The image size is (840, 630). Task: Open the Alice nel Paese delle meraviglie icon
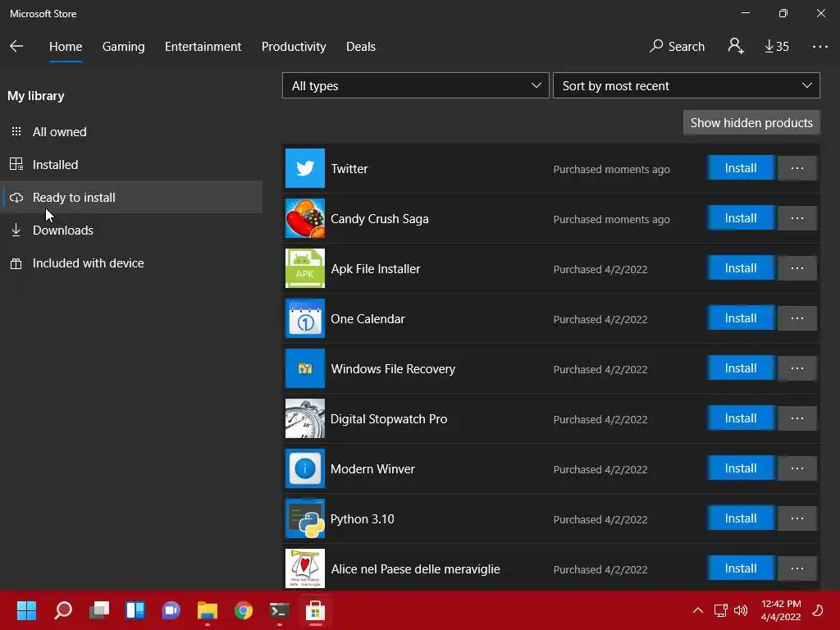pyautogui.click(x=305, y=568)
